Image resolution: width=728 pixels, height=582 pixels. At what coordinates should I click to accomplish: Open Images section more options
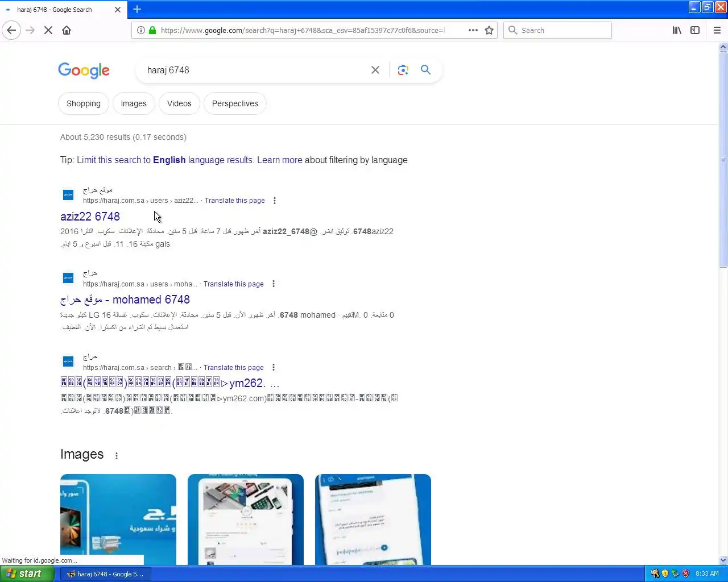[x=117, y=456]
